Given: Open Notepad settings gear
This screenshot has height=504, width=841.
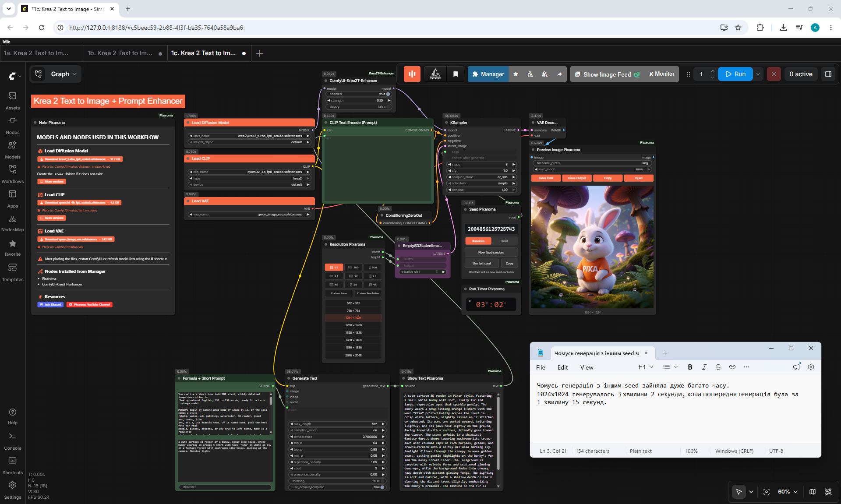Looking at the screenshot, I should [811, 367].
